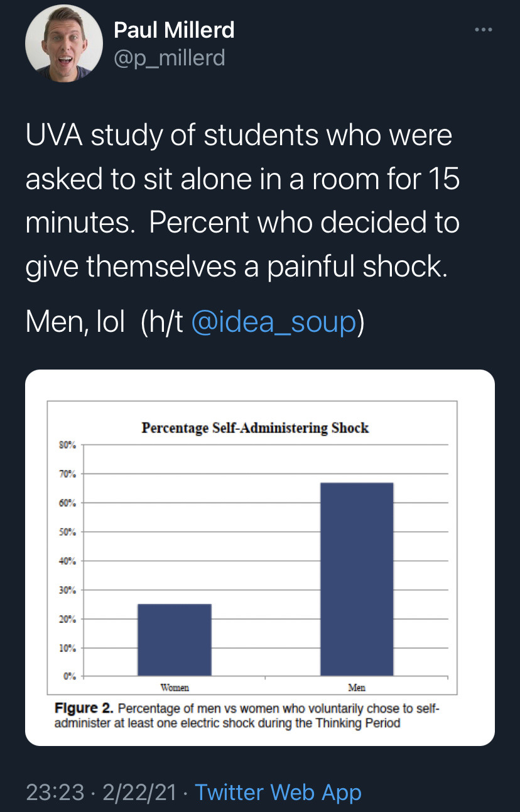Image resolution: width=520 pixels, height=812 pixels.
Task: Select the 23:23 tweet time
Action: [55, 792]
